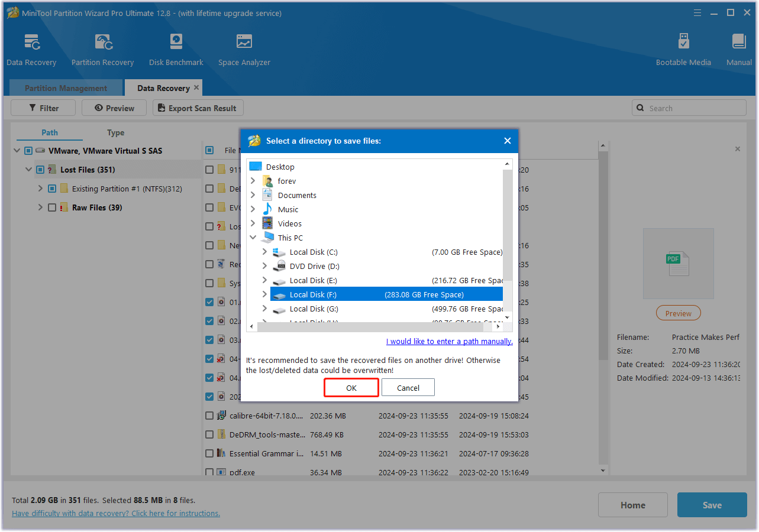
Task: Click the Search input field
Action: pos(689,108)
